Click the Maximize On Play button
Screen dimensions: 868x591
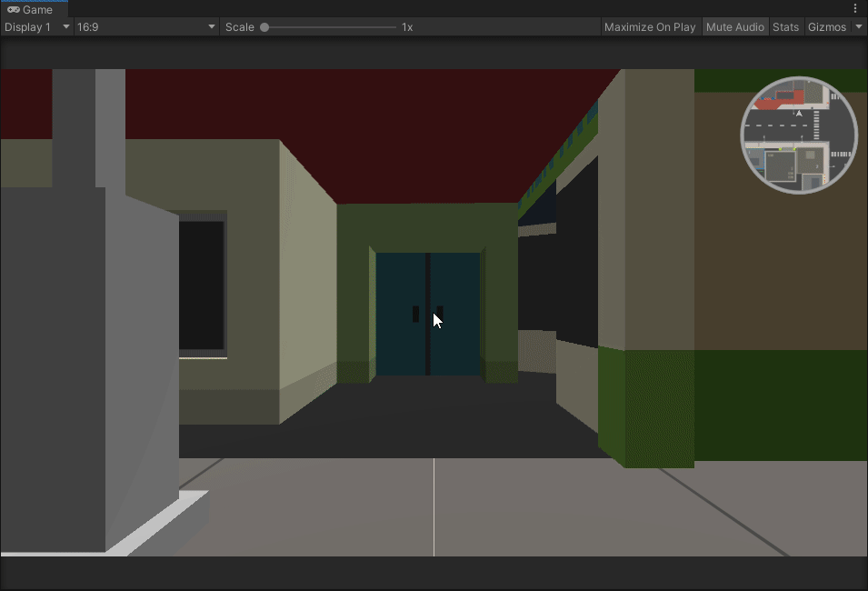(650, 26)
